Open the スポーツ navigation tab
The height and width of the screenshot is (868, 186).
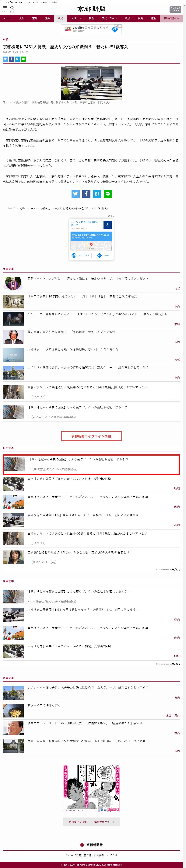pyautogui.click(x=76, y=19)
